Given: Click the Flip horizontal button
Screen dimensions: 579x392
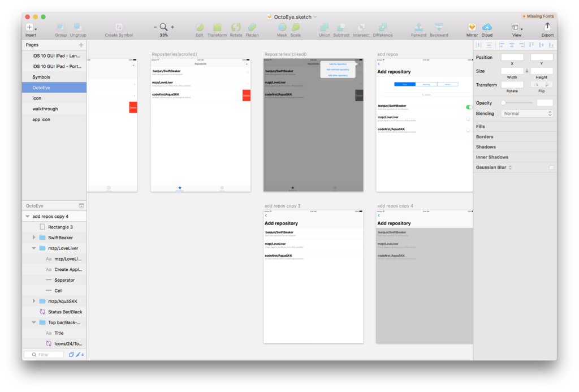Looking at the screenshot, I should pos(536,85).
